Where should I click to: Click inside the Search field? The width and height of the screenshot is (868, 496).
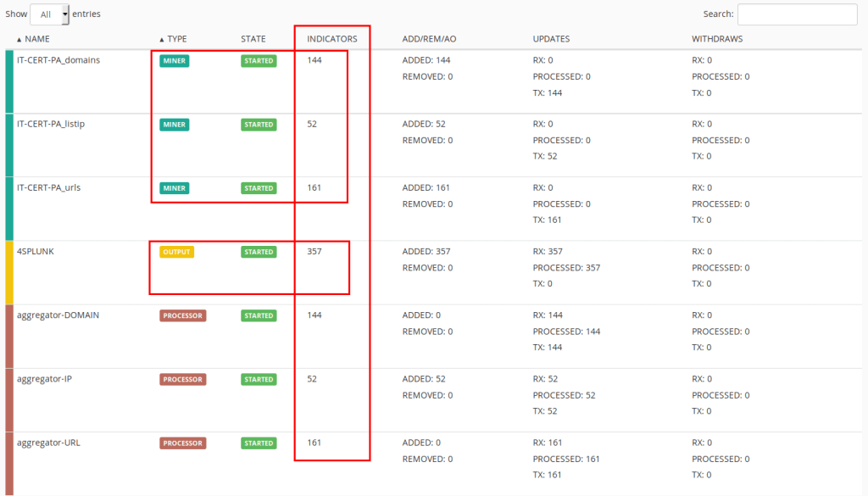pyautogui.click(x=797, y=14)
